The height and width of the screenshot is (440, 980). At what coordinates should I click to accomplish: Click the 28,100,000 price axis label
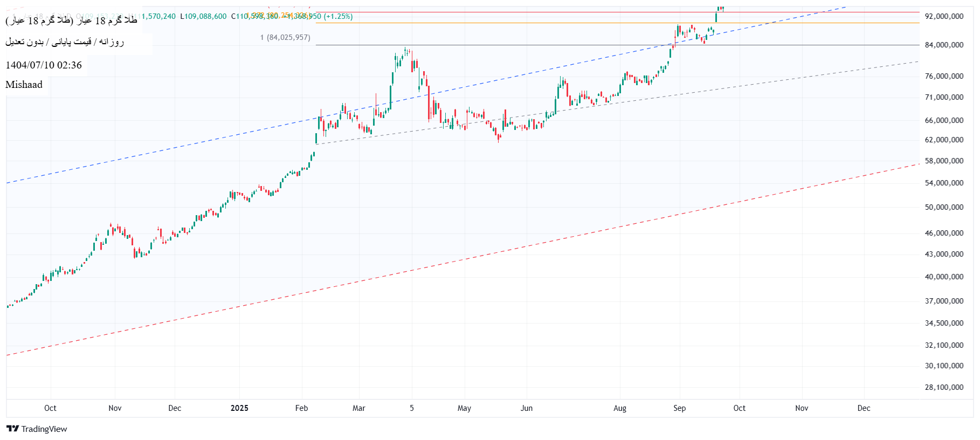click(x=944, y=387)
